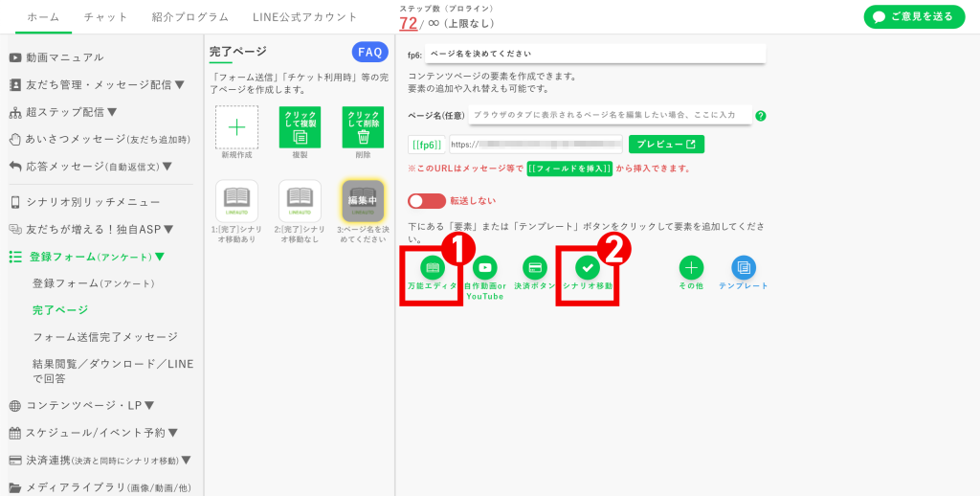Screen dimensions: 980x496
Task: Expand スケジュール/イベント予約 menu
Action: pyautogui.click(x=94, y=433)
